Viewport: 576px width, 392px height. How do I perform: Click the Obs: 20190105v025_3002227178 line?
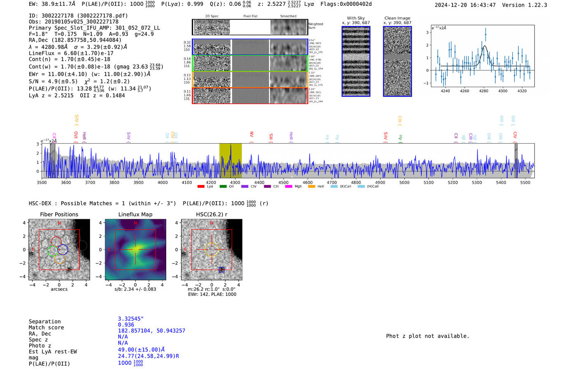74,22
